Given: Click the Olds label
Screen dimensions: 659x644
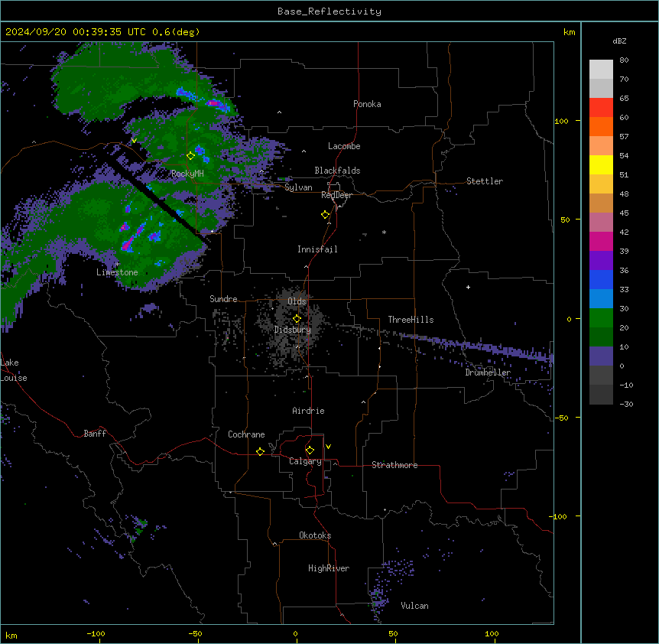Looking at the screenshot, I should point(297,301).
